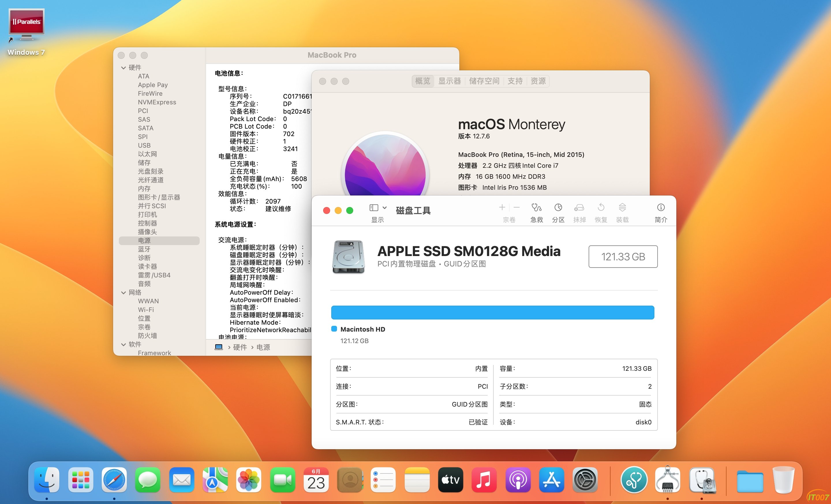This screenshot has height=504, width=831.
Task: Switch to the 储存空间 (Storage) tab
Action: (x=484, y=81)
